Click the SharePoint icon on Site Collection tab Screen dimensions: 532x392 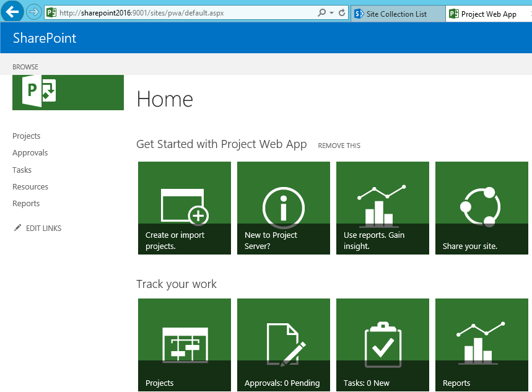point(359,14)
